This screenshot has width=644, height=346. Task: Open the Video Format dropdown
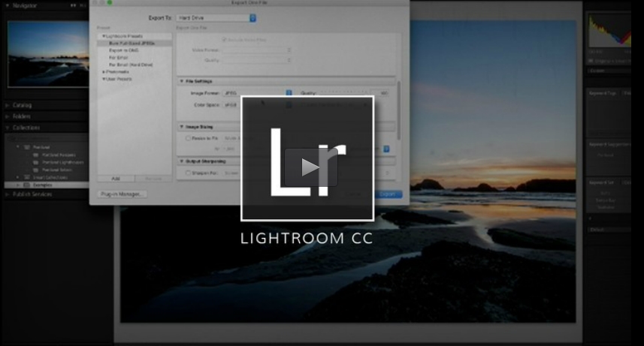(x=258, y=50)
